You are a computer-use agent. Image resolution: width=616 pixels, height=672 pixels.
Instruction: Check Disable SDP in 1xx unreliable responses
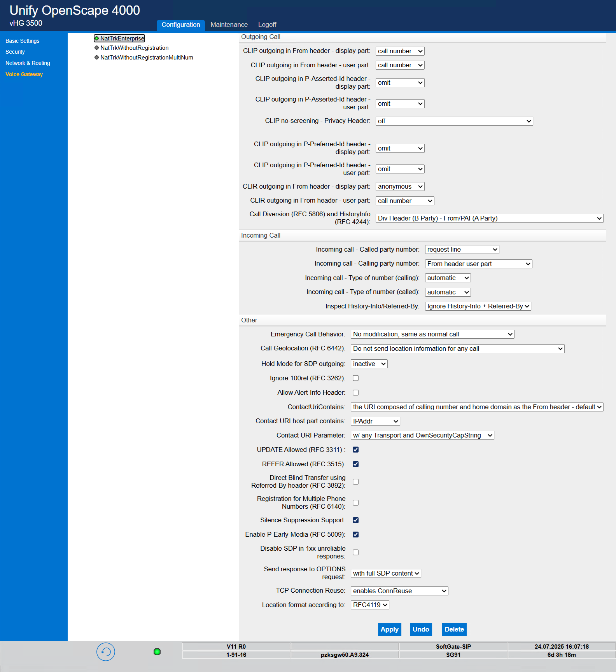355,552
